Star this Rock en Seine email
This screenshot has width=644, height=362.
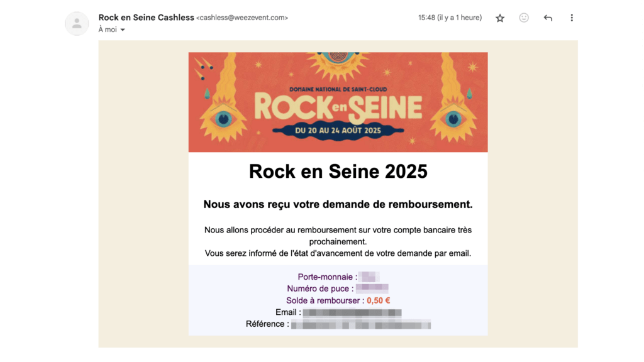(x=499, y=18)
